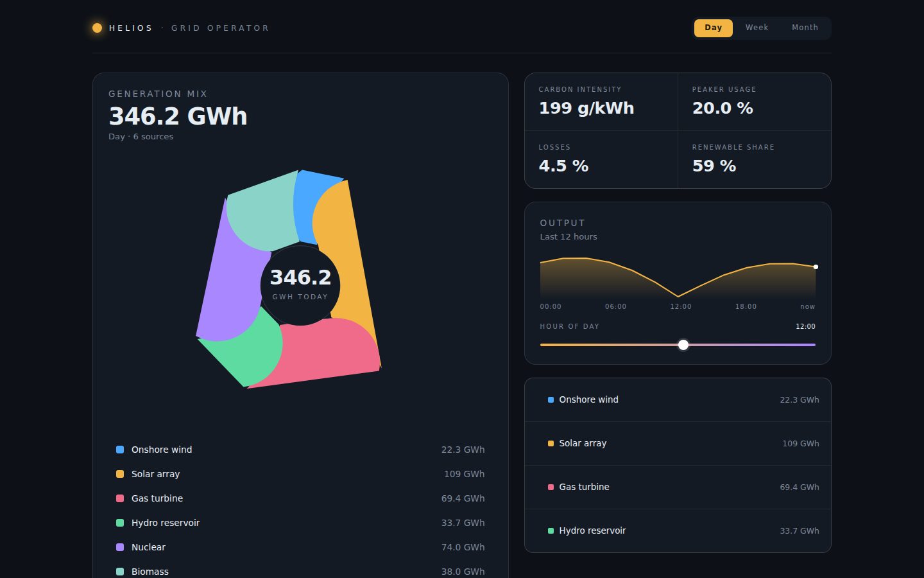Click the 199 g/kWh carbon intensity value

pyautogui.click(x=586, y=108)
